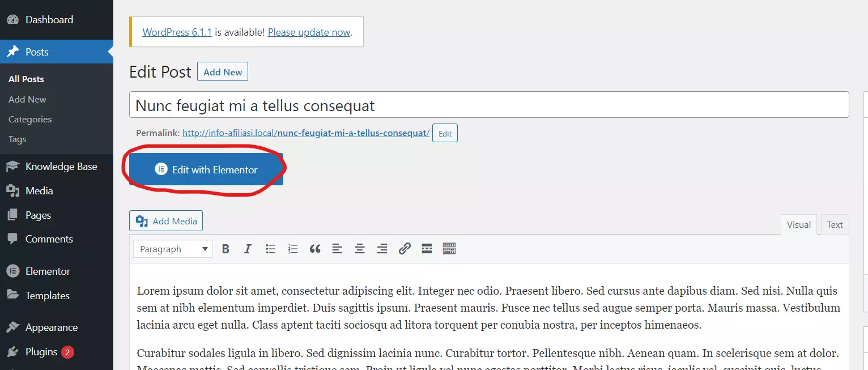
Task: Open Categories submenu item
Action: coord(30,119)
